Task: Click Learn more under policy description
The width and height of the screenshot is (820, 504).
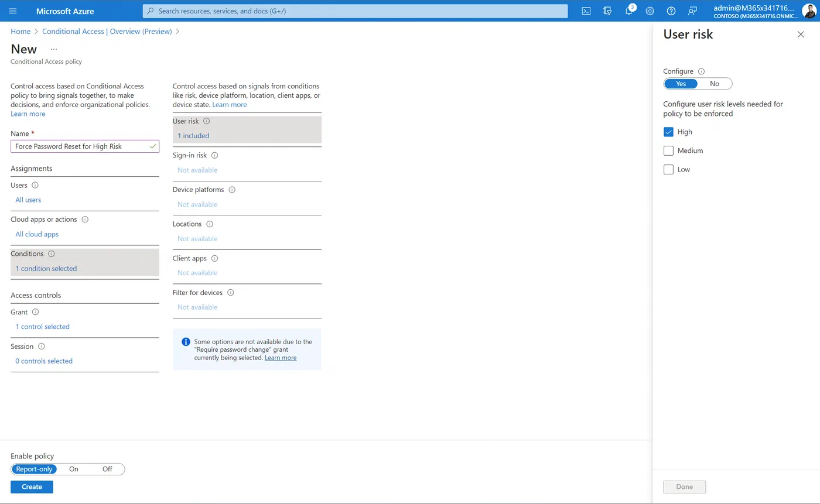Action: click(x=28, y=114)
